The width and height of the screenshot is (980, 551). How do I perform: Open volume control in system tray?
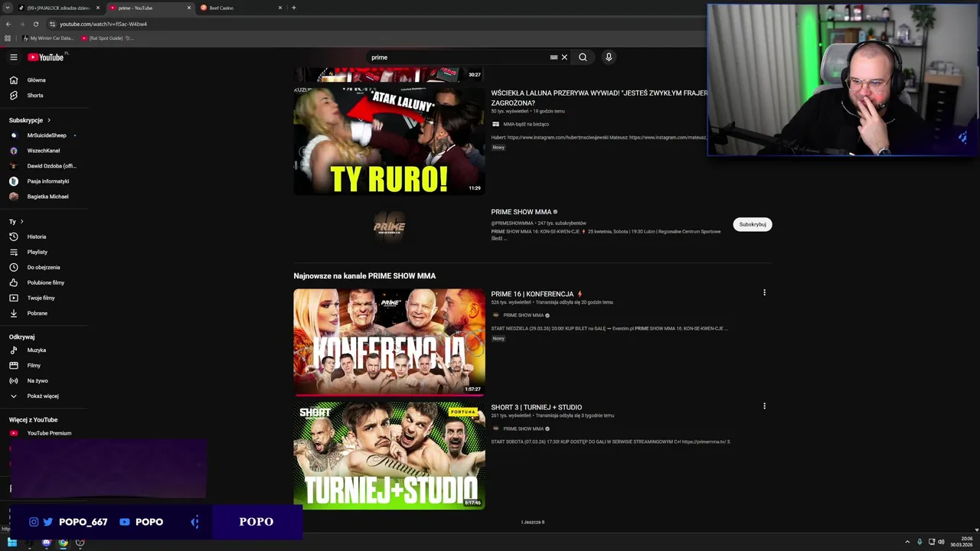click(941, 542)
